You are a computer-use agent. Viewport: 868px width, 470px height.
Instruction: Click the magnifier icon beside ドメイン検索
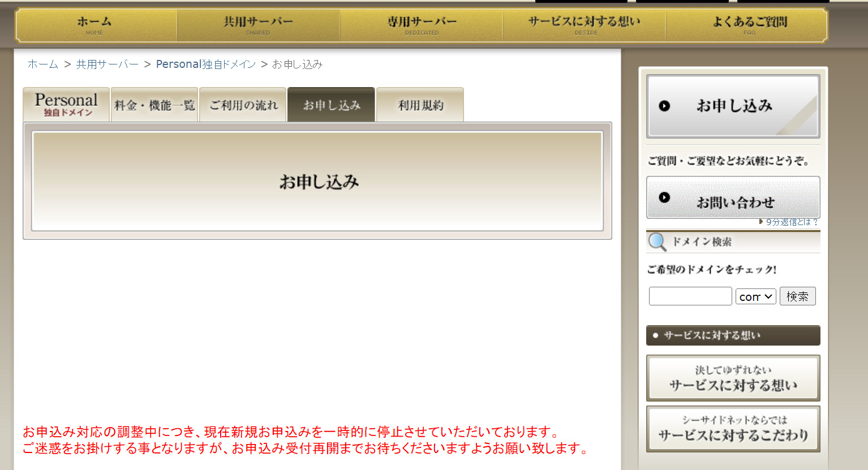pyautogui.click(x=657, y=242)
